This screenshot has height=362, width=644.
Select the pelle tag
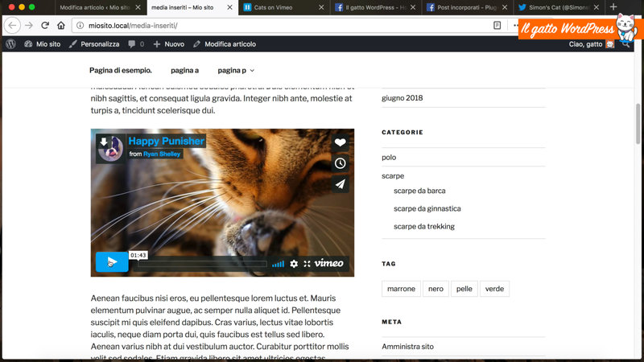pyautogui.click(x=464, y=289)
